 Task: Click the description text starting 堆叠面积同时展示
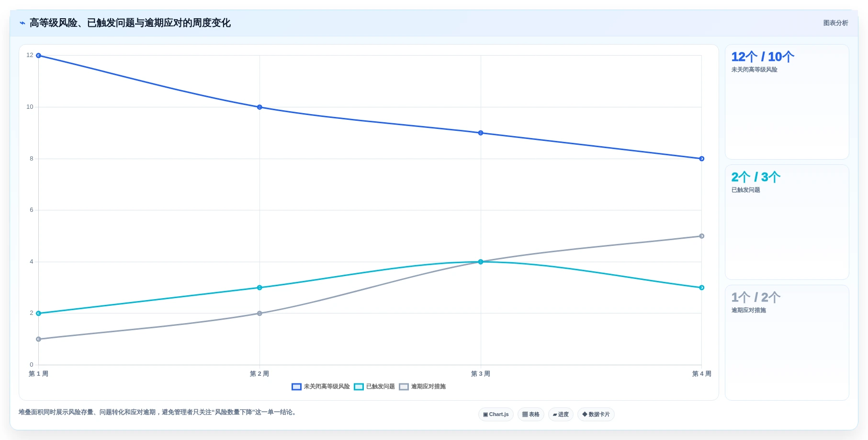coord(158,412)
